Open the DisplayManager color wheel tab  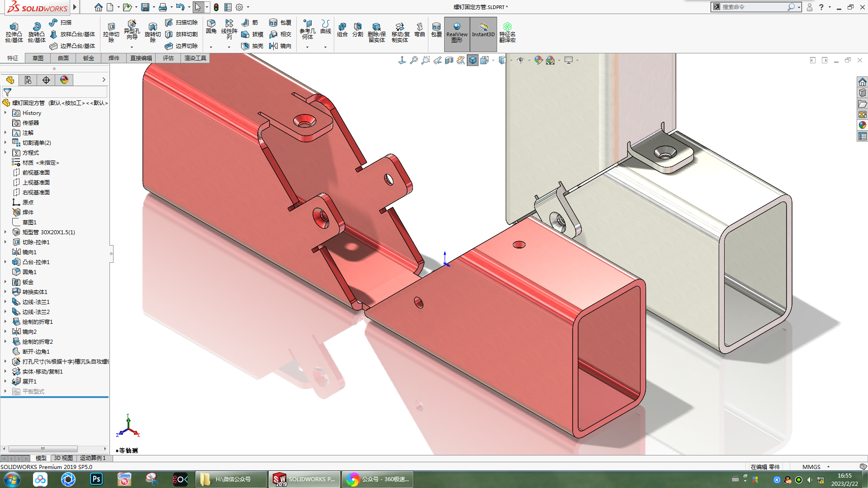pyautogui.click(x=64, y=80)
